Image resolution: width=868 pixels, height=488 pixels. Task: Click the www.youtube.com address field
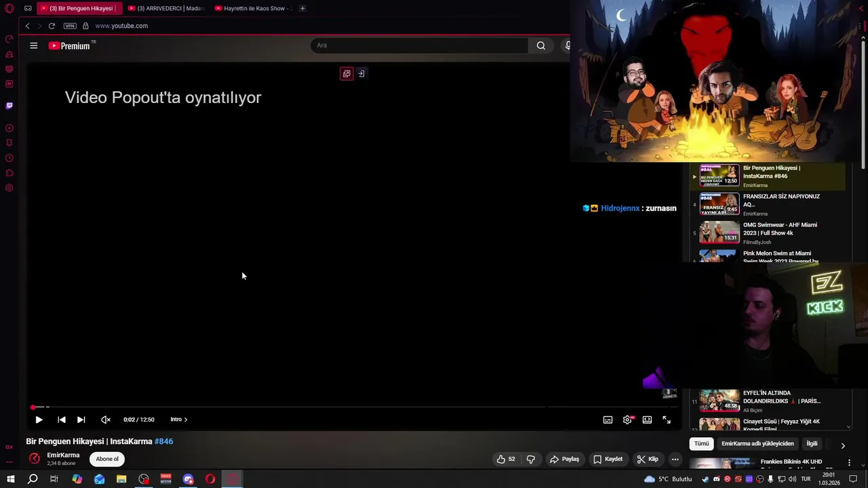coord(121,26)
